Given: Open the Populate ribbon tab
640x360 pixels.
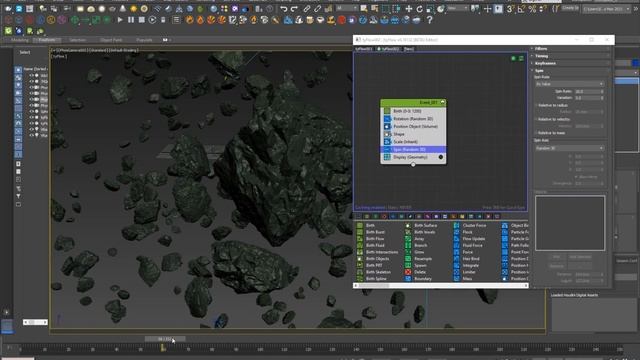Looking at the screenshot, I should [144, 40].
